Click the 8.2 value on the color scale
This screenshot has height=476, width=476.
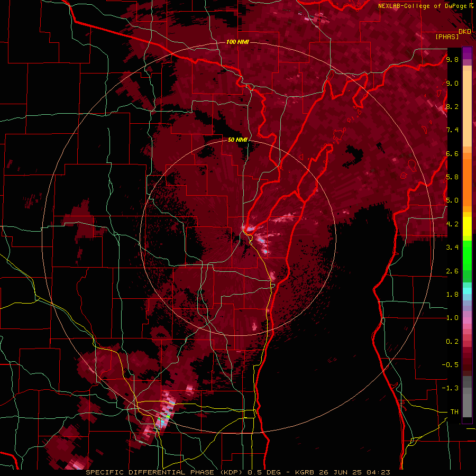(x=452, y=106)
